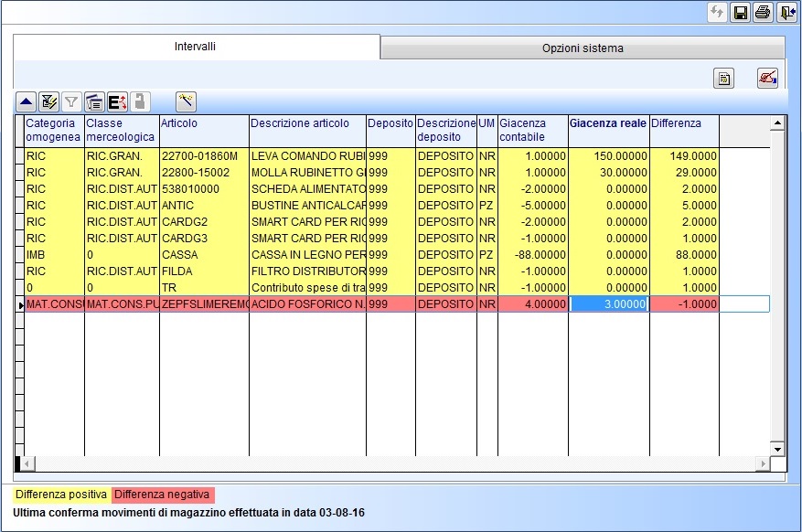The width and height of the screenshot is (802, 532).
Task: Click the CASSA IN LEGNO PER description cell
Action: (307, 254)
